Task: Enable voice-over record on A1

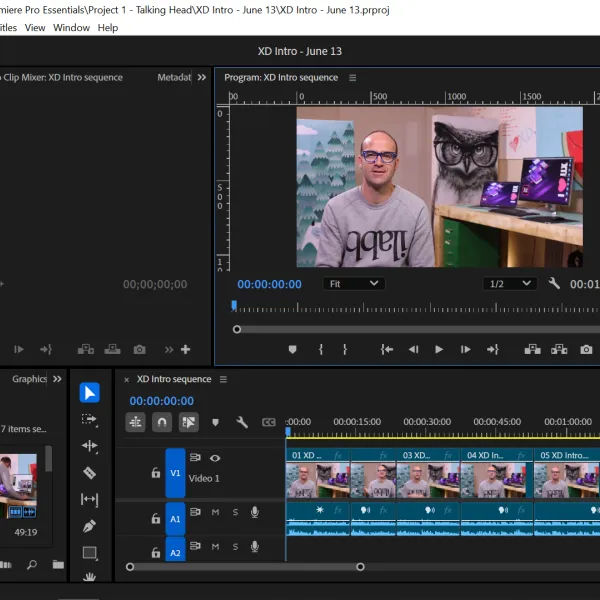Action: click(x=255, y=512)
